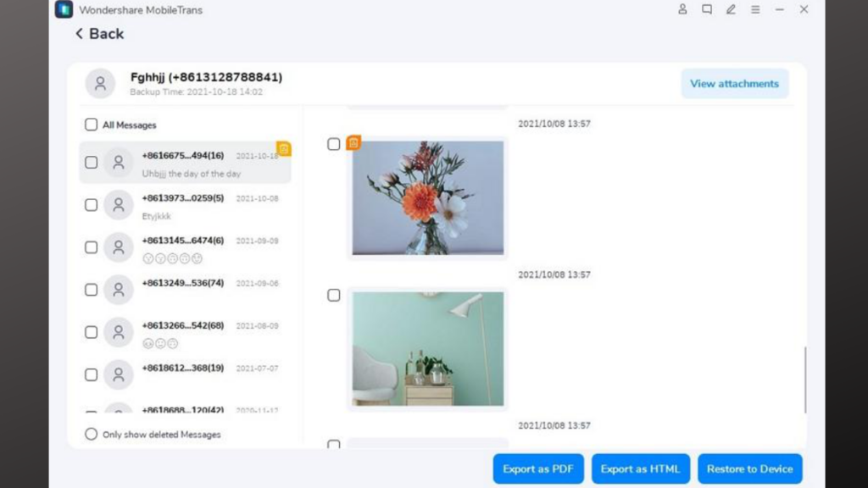Image resolution: width=868 pixels, height=488 pixels.
Task: Export messages as PDF
Action: (537, 468)
